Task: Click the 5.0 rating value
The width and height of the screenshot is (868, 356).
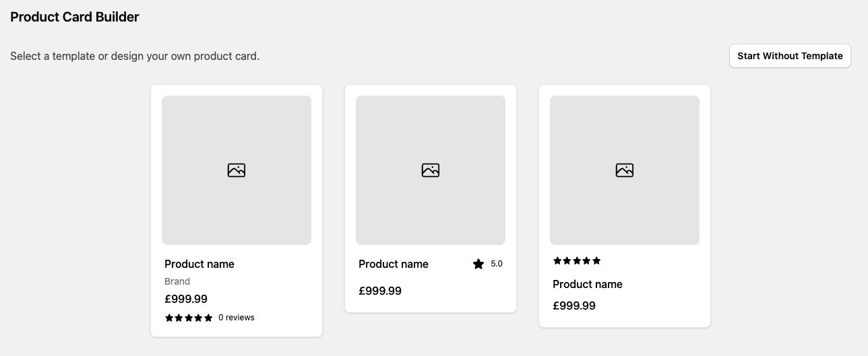Action: [497, 264]
